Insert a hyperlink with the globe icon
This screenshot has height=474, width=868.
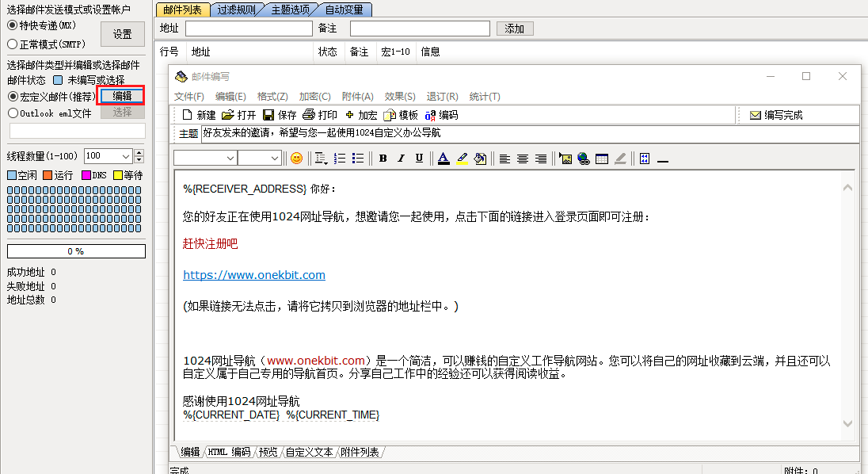583,158
